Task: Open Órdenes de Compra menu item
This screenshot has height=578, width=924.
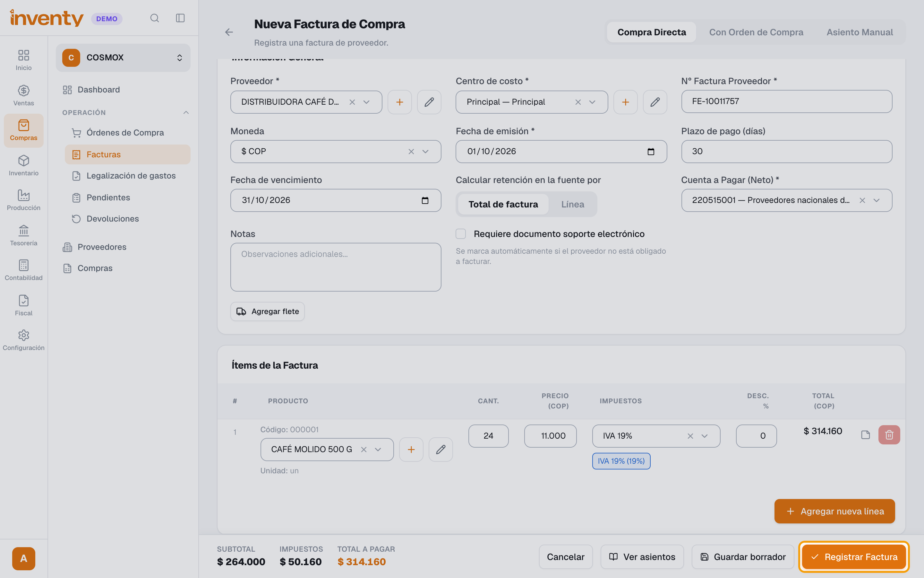Action: (127, 133)
